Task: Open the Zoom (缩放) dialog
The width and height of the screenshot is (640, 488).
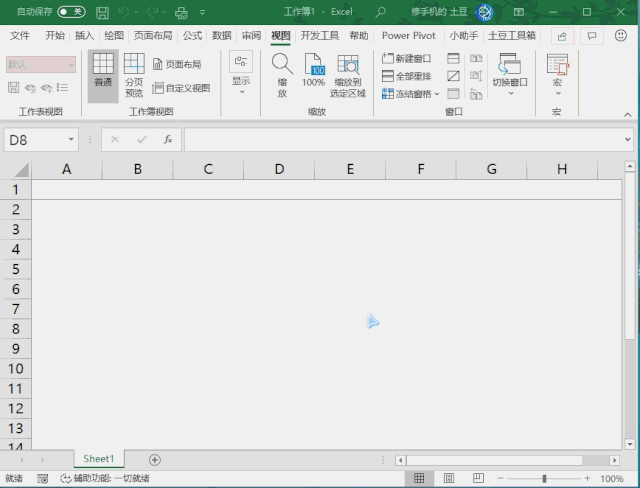Action: tap(282, 75)
